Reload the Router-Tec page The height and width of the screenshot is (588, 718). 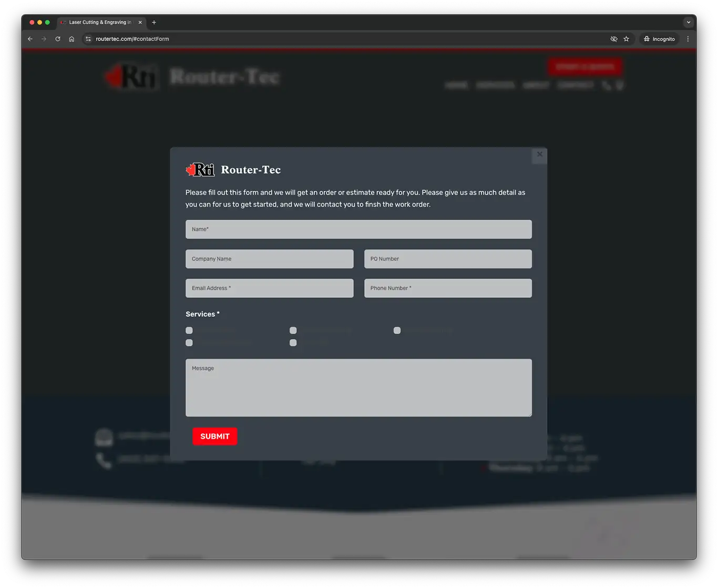click(58, 39)
